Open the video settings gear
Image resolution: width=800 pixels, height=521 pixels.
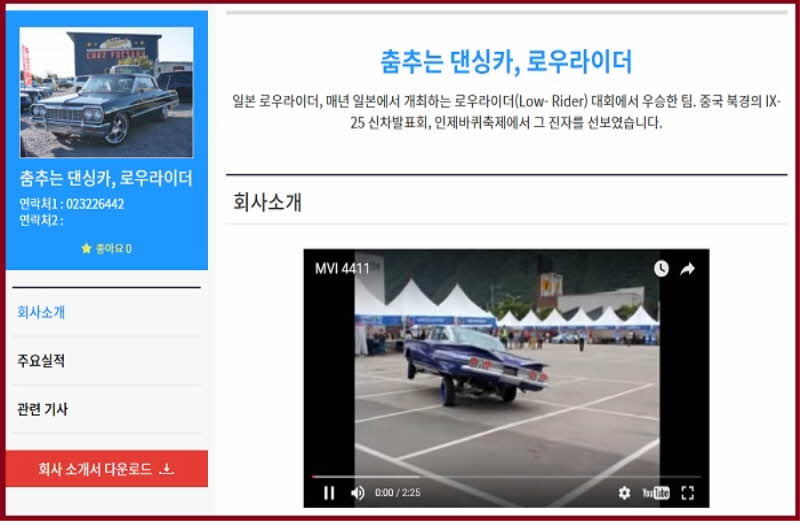(x=624, y=492)
